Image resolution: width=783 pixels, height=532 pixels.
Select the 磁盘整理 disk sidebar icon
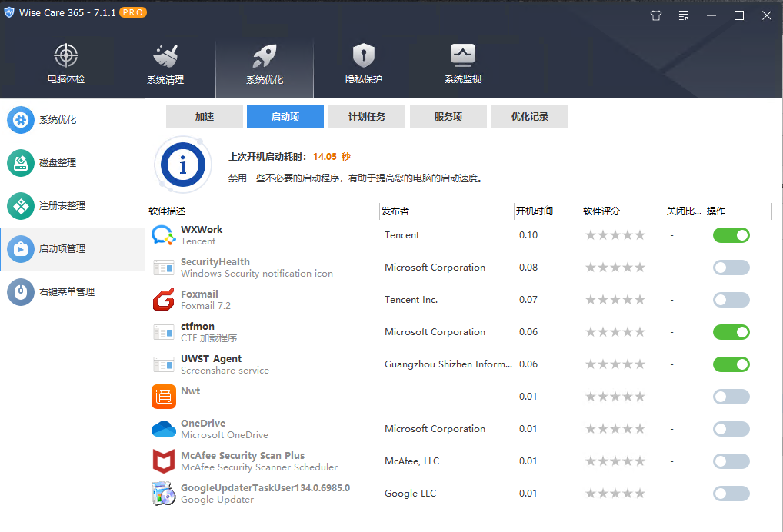(x=21, y=163)
